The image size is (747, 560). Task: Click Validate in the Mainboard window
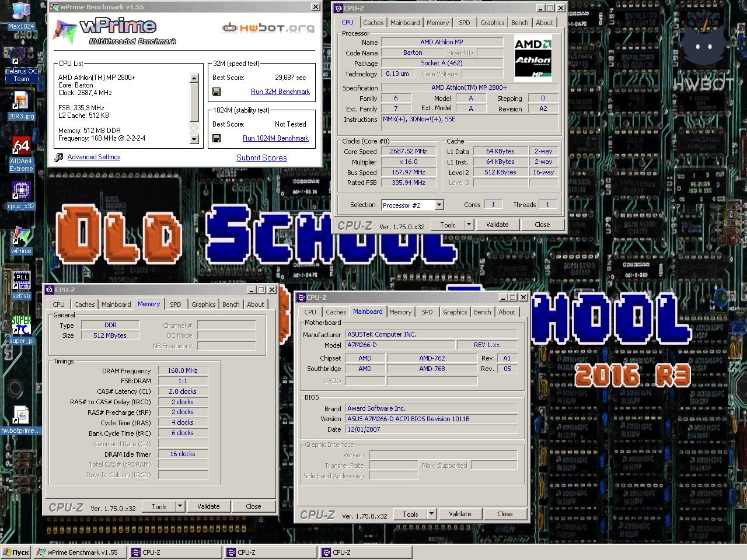[460, 514]
